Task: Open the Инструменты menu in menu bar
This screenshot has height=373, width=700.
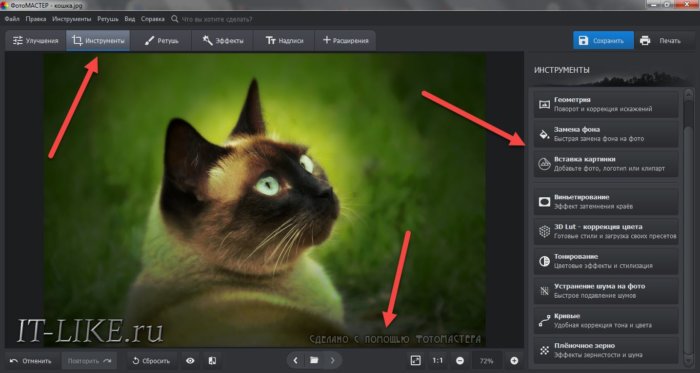Action: 71,19
